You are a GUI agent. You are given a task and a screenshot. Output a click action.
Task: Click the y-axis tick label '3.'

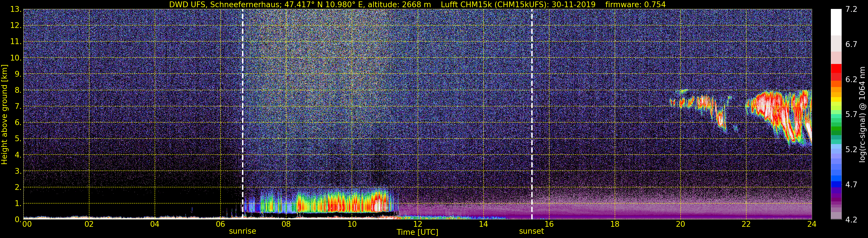tap(18, 171)
